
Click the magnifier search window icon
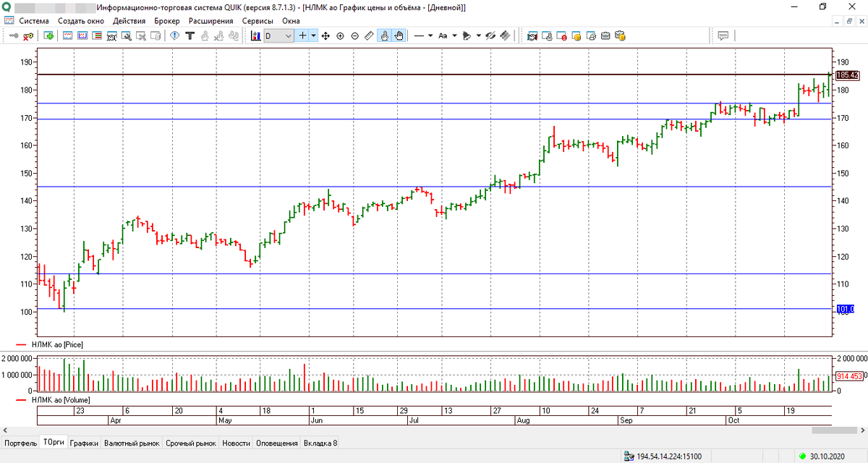pyautogui.click(x=127, y=35)
